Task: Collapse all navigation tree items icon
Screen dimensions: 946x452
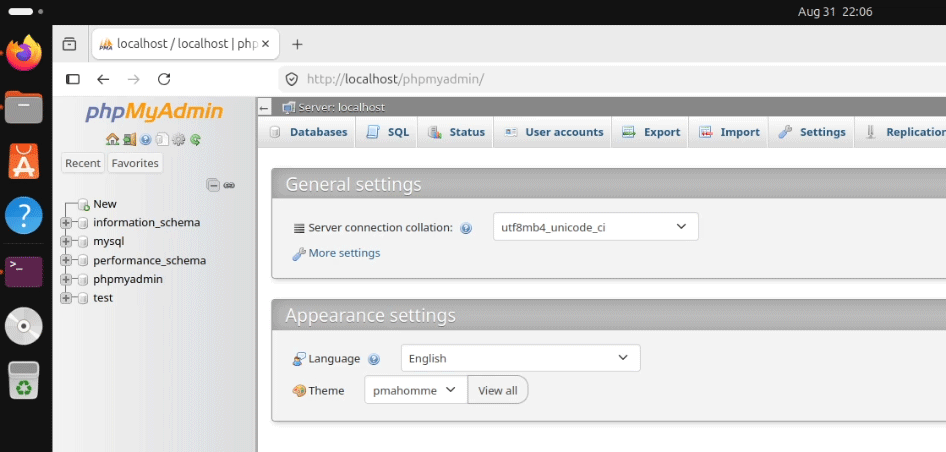Action: (213, 185)
